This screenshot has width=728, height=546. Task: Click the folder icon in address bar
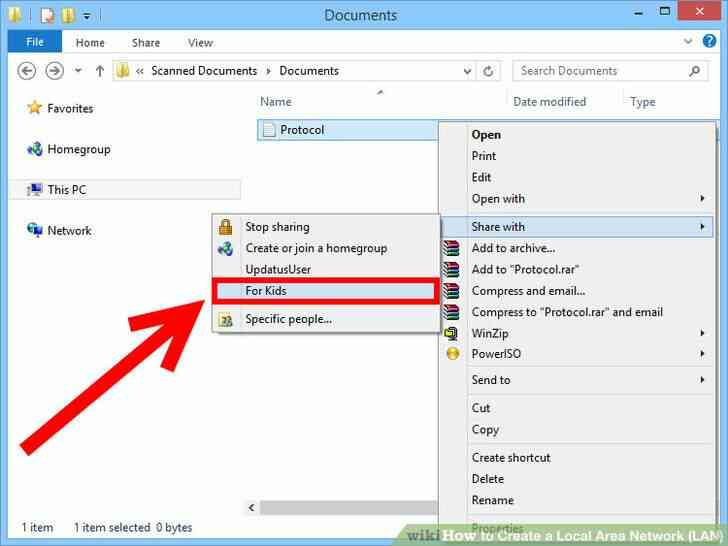coord(123,71)
